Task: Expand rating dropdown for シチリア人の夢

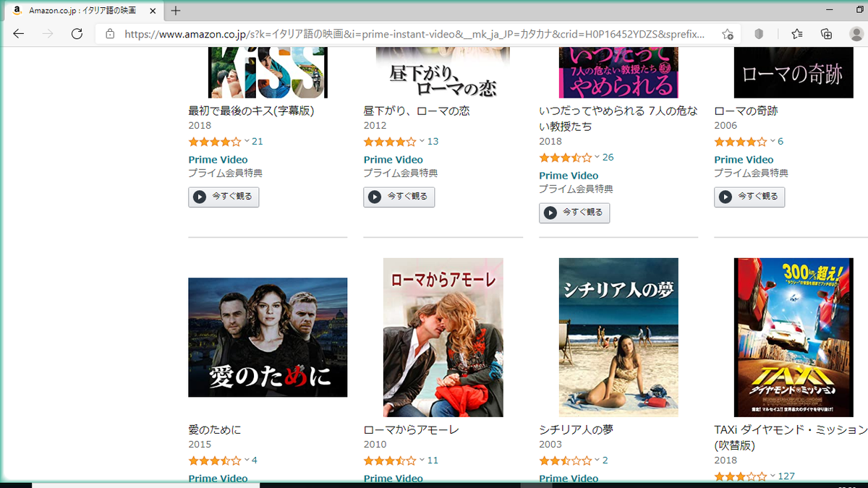Action: click(x=597, y=460)
